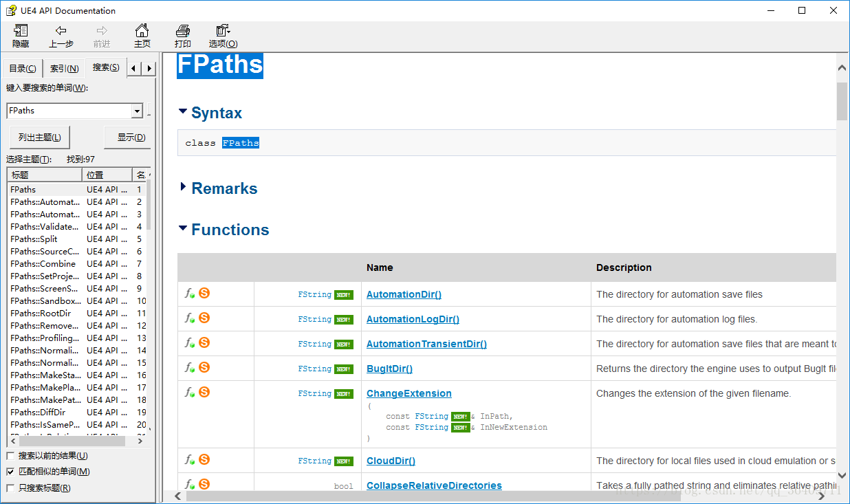Click the 列出主题 button
Viewport: 850px width, 504px height.
40,138
